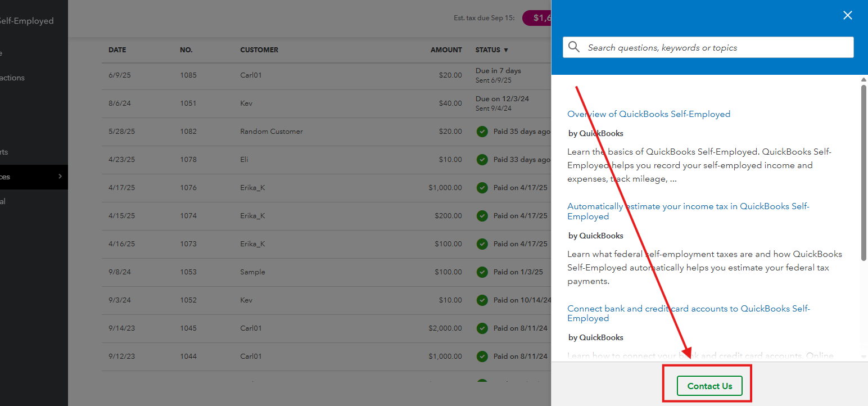Image resolution: width=868 pixels, height=406 pixels.
Task: Close the help panel with the X
Action: (x=848, y=16)
